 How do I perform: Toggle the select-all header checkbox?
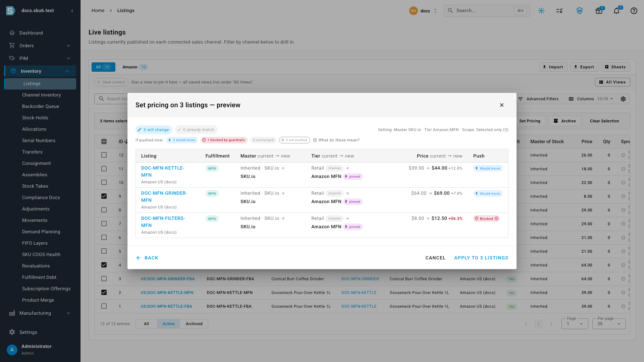[104, 141]
